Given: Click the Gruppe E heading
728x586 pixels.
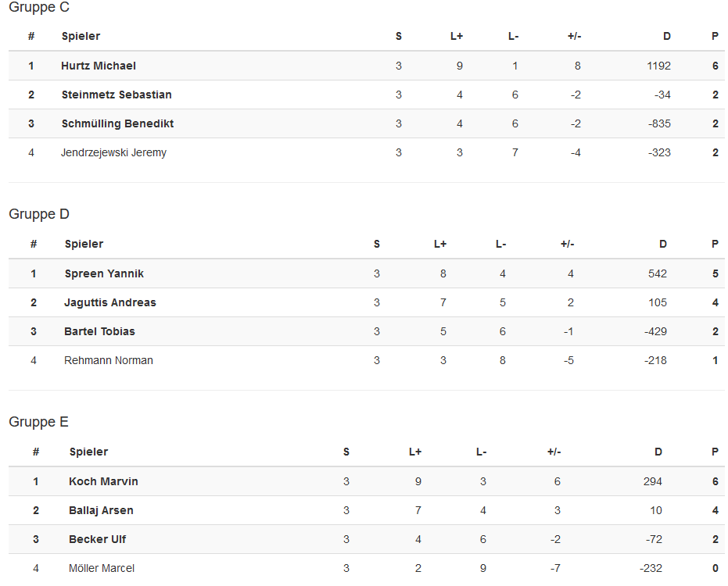Looking at the screenshot, I should [39, 423].
